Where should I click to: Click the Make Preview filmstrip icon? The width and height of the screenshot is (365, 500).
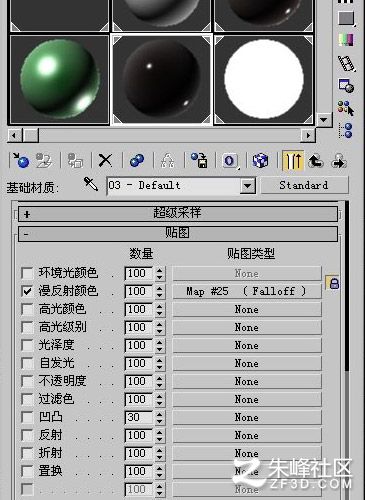[347, 63]
